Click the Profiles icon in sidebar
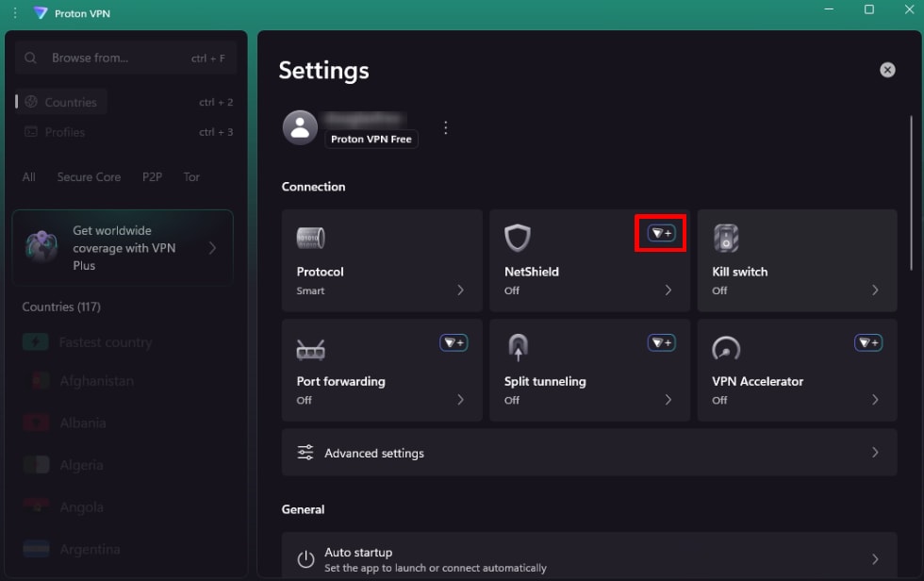 [30, 132]
